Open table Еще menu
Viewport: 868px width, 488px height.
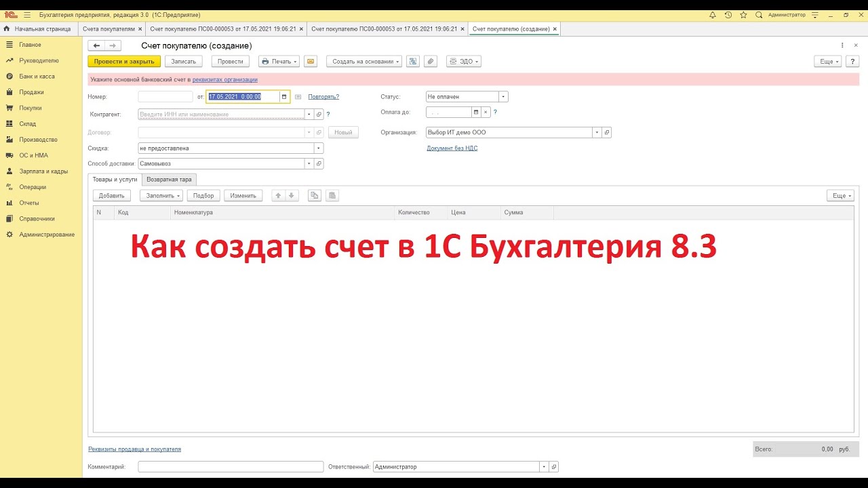pos(840,195)
